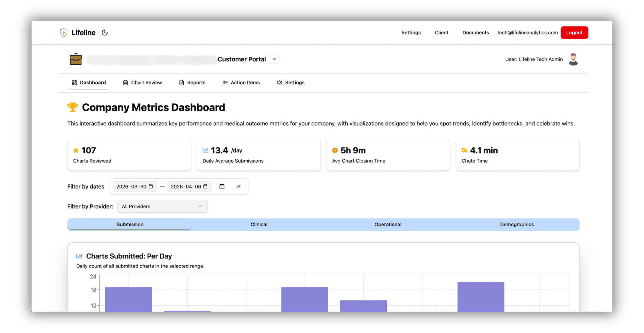The image size is (644, 333).
Task: Toggle dark mode with the moon icon
Action: point(105,32)
